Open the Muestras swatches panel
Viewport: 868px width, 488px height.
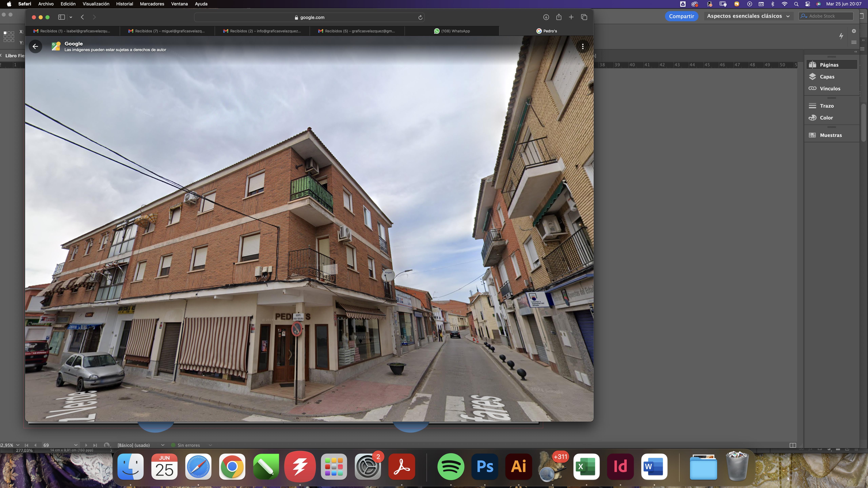tap(831, 135)
